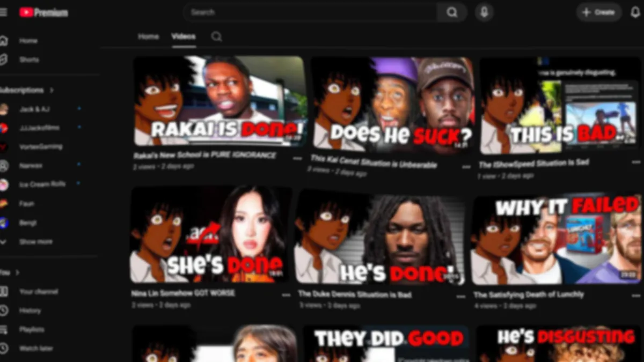Open title This Kai Cenat Situation is Unbearable
The image size is (644, 362).
pyautogui.click(x=374, y=161)
